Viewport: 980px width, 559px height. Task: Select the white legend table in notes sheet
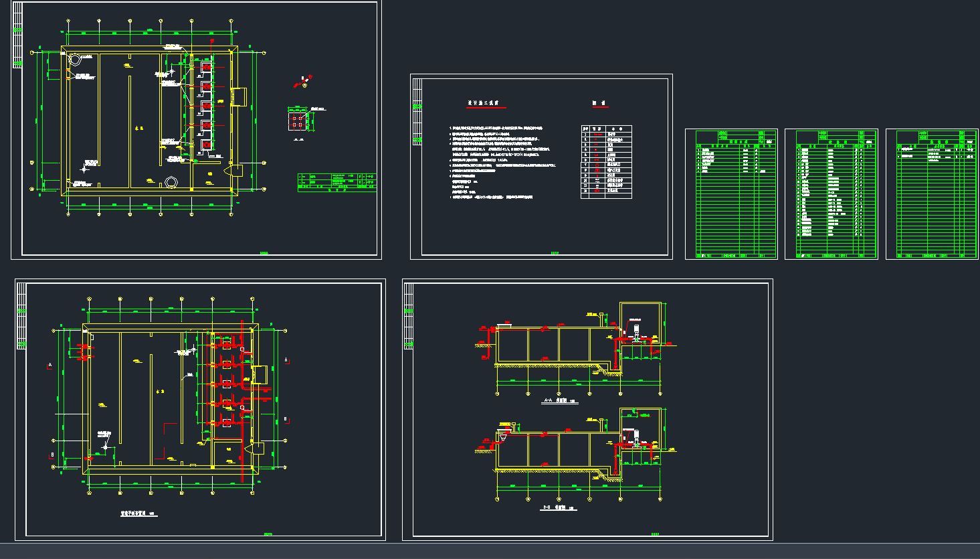(606, 162)
